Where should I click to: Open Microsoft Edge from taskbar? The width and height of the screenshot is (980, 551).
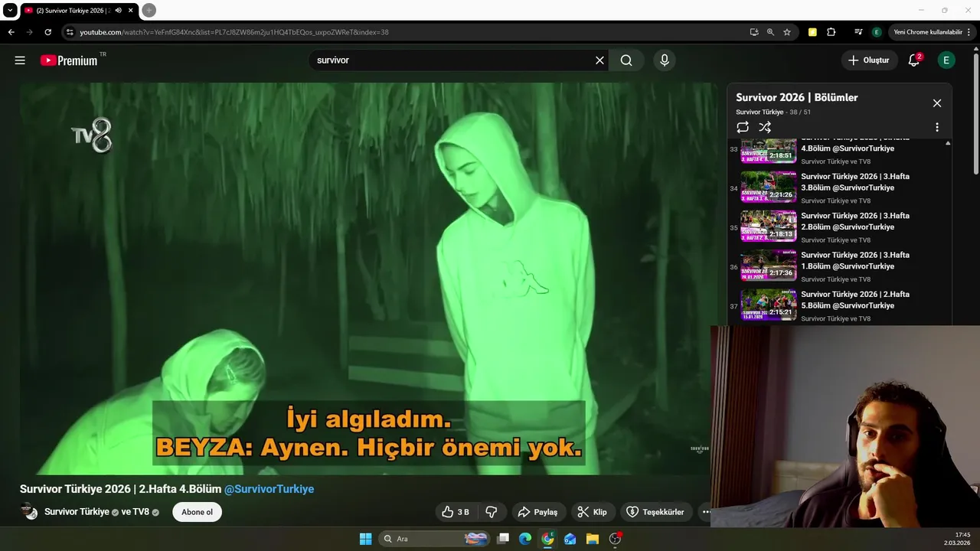(x=525, y=539)
